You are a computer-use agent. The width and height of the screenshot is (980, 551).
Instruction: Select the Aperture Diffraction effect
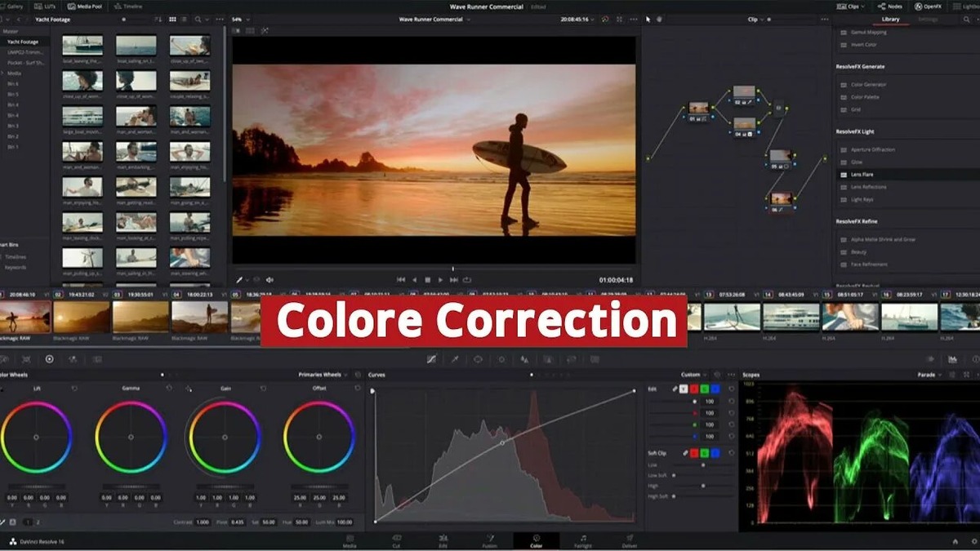872,150
